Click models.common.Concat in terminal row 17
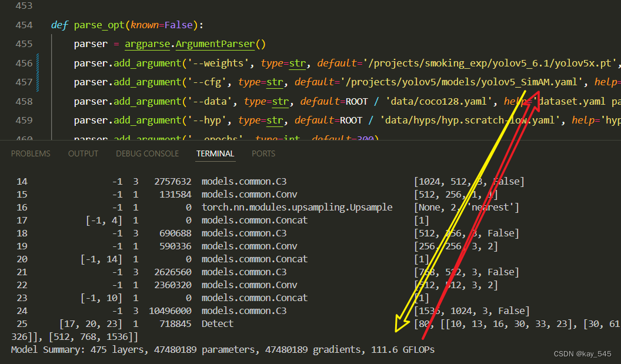 (255, 220)
